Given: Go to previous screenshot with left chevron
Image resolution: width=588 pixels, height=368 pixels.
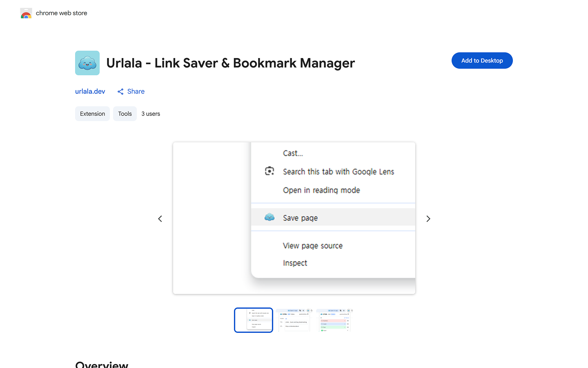Looking at the screenshot, I should (x=160, y=219).
